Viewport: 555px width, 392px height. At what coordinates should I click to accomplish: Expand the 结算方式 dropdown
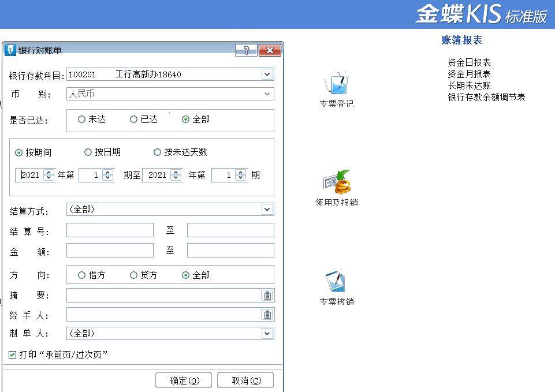point(266,210)
